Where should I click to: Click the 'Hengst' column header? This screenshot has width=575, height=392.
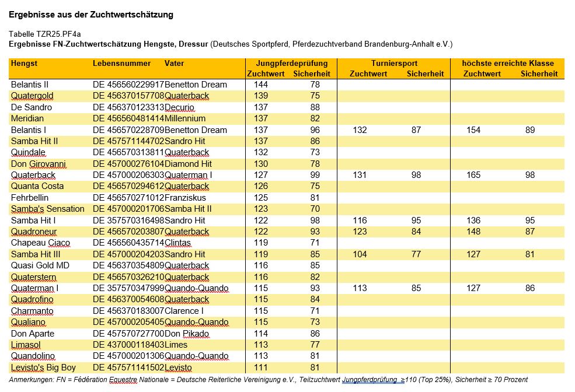pos(24,63)
